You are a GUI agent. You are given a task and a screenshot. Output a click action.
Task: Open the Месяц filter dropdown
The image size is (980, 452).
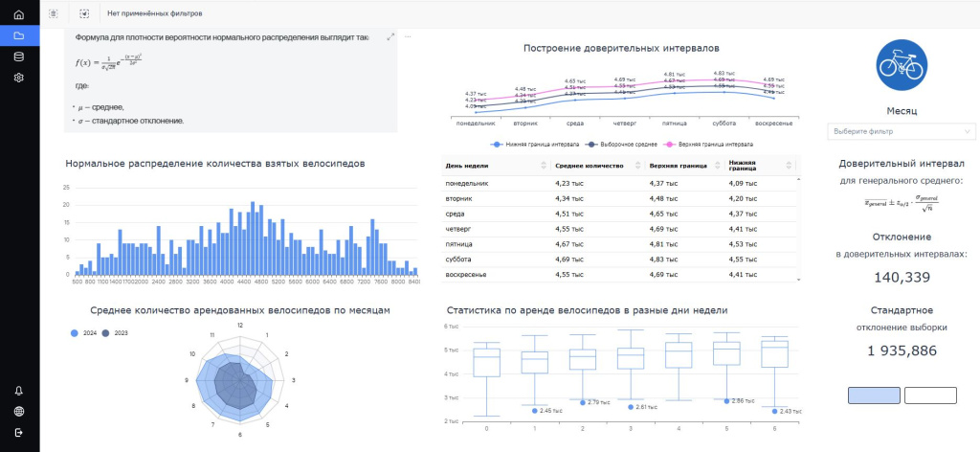pyautogui.click(x=901, y=131)
